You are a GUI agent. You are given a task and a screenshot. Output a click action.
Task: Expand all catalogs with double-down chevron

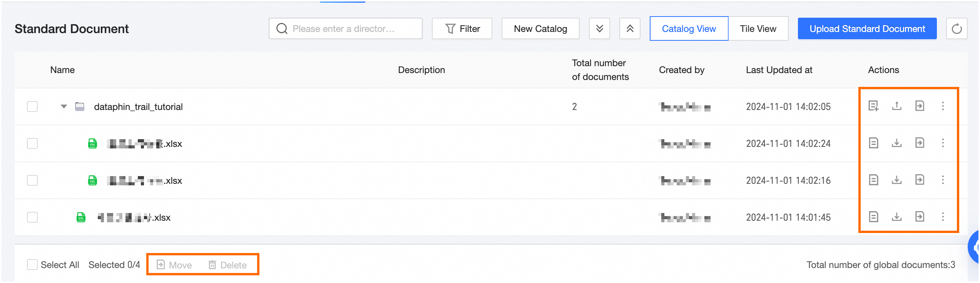(599, 29)
